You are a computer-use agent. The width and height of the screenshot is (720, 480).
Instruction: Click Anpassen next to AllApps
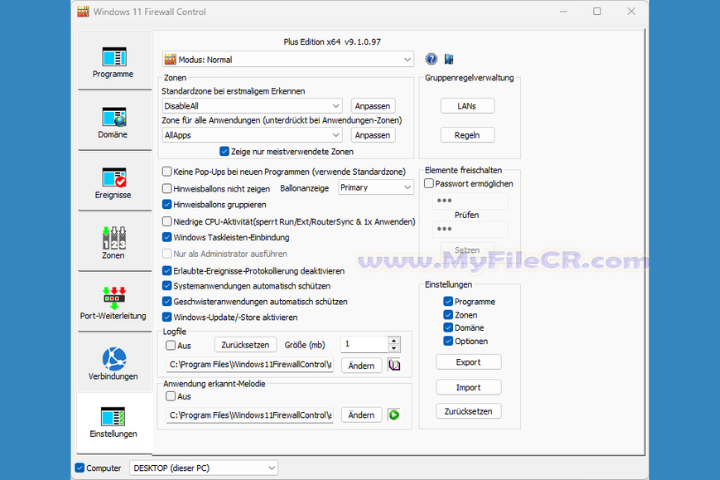[x=373, y=135]
